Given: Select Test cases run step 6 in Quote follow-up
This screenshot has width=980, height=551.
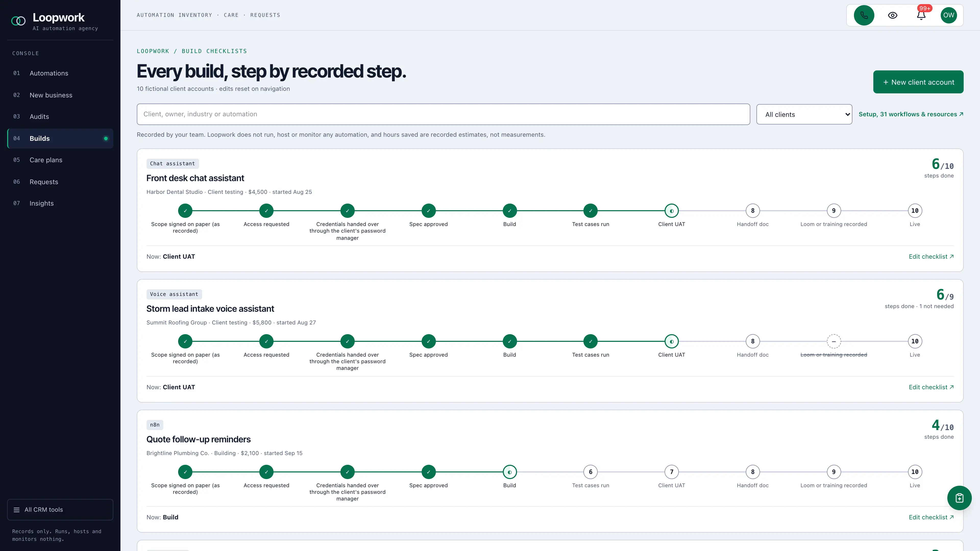Looking at the screenshot, I should pyautogui.click(x=591, y=472).
